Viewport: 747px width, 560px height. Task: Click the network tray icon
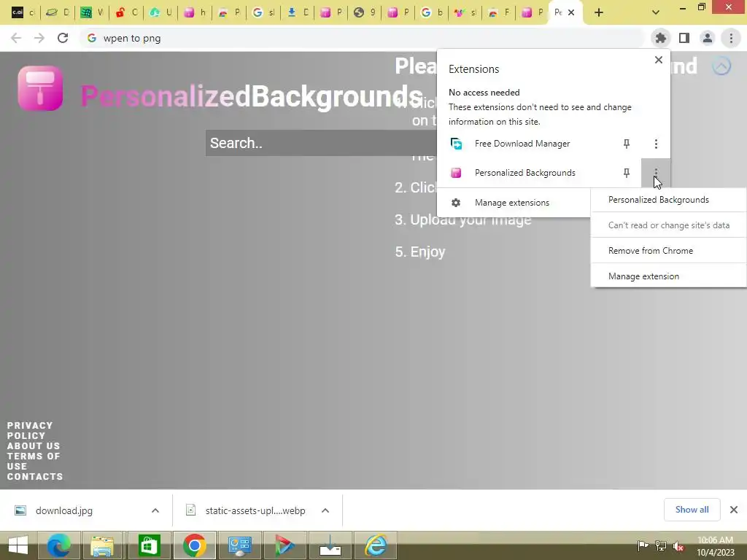(x=660, y=546)
